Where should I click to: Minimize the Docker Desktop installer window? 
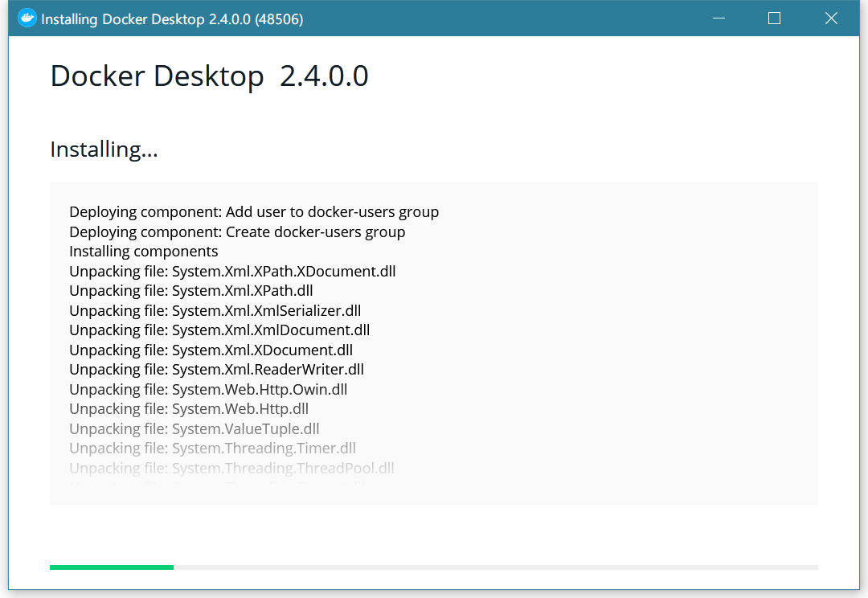[719, 18]
